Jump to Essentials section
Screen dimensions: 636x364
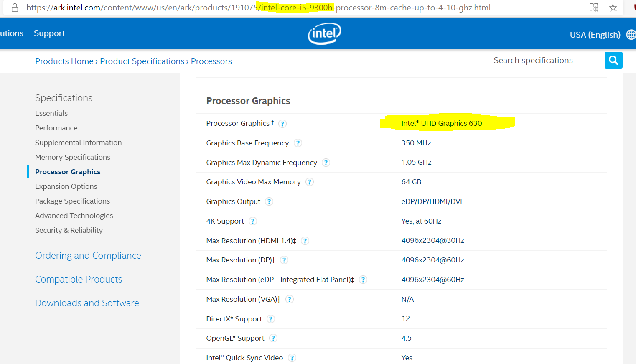(x=51, y=113)
